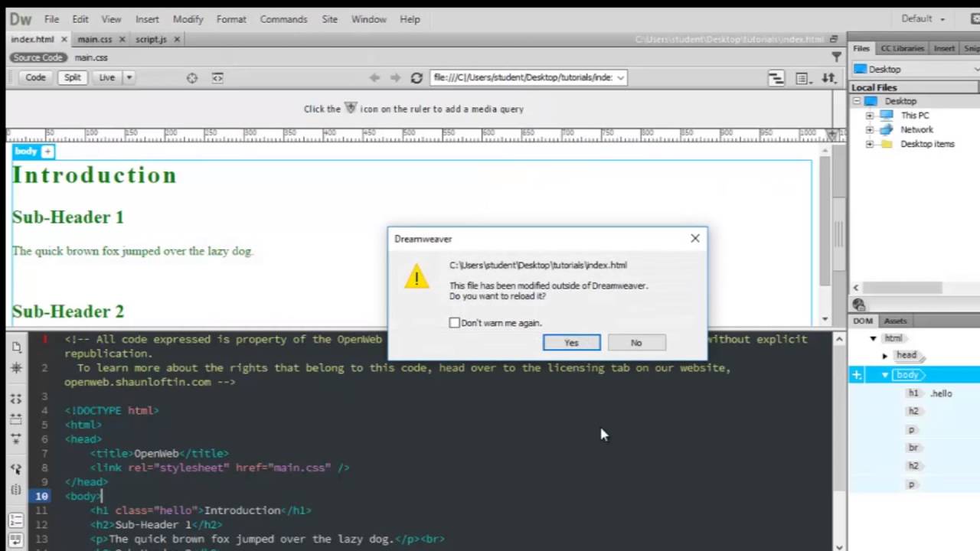980x551 pixels.
Task: Collapse Full Tag icon in code toolbar
Action: click(17, 399)
